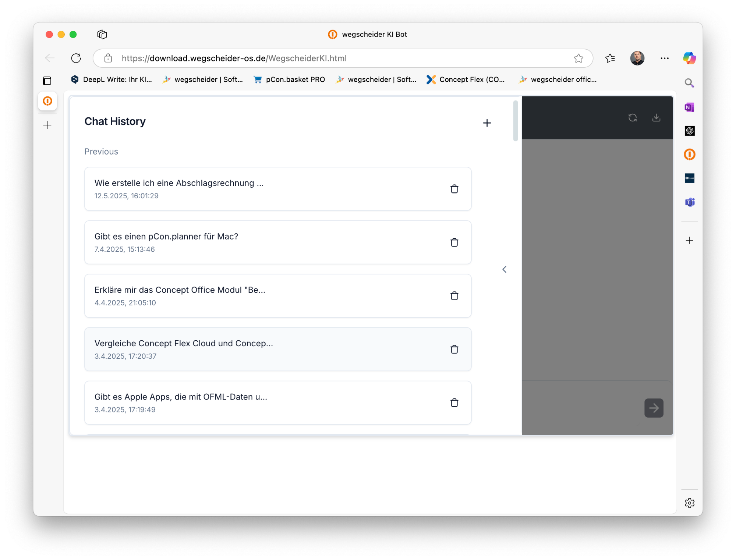Image resolution: width=736 pixels, height=560 pixels.
Task: Open chat 'Vergleiche Concept Flex Cloud und Concep...'
Action: (278, 349)
